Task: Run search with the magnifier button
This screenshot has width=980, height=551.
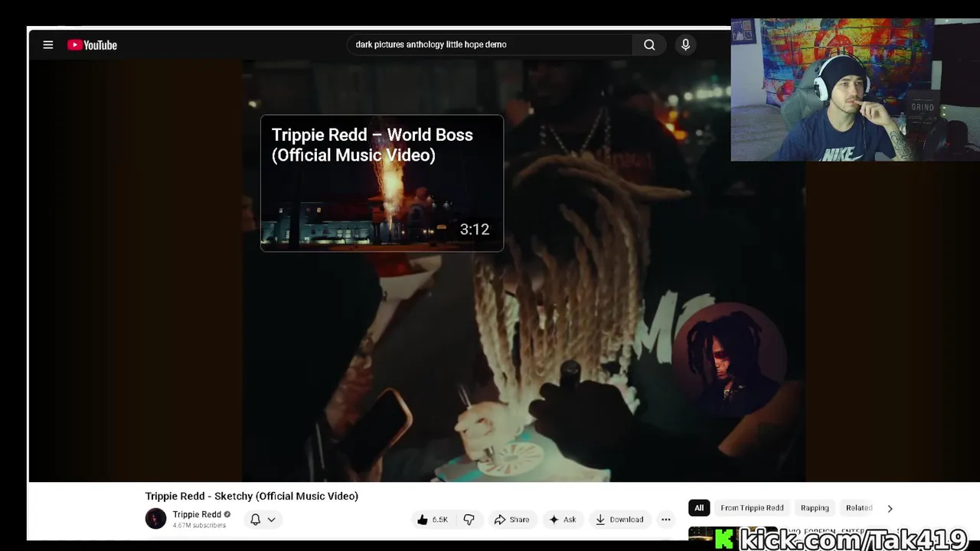Action: [649, 44]
